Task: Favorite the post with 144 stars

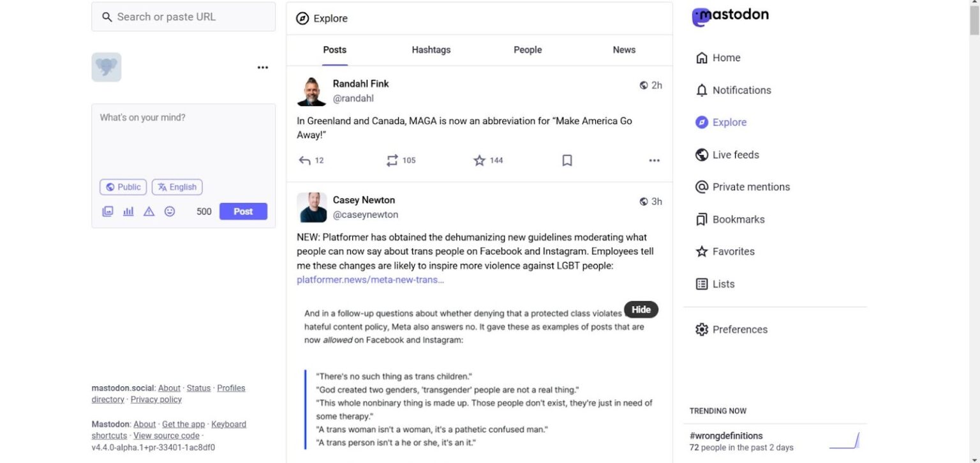Action: point(488,160)
